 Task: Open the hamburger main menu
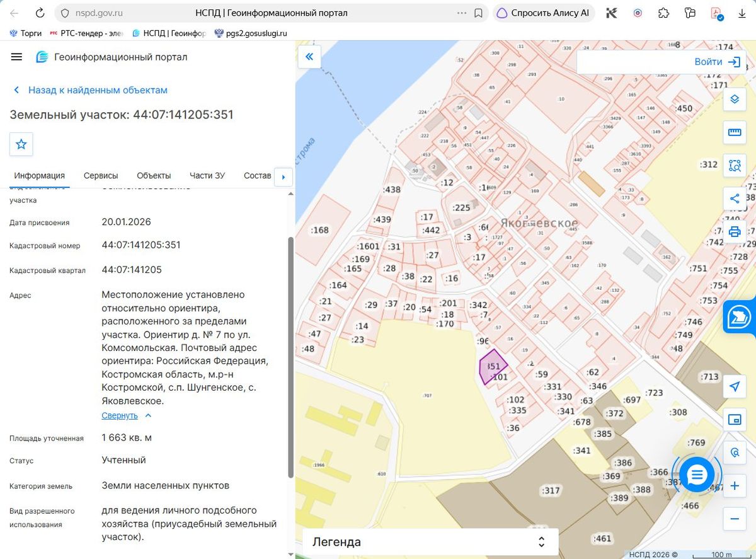(x=16, y=57)
